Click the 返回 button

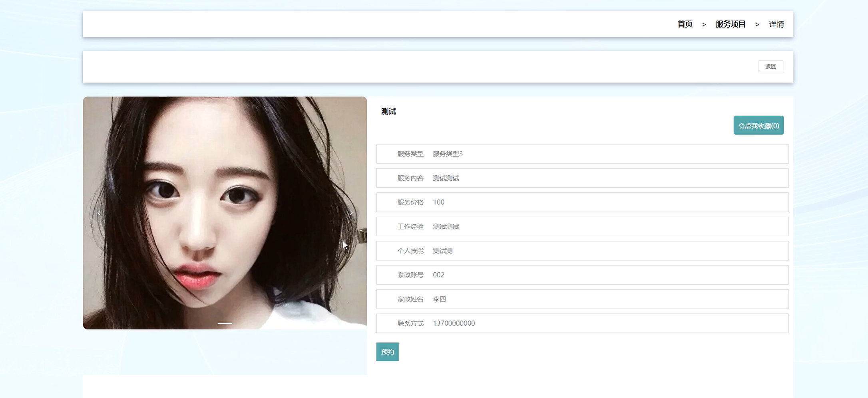coord(770,67)
